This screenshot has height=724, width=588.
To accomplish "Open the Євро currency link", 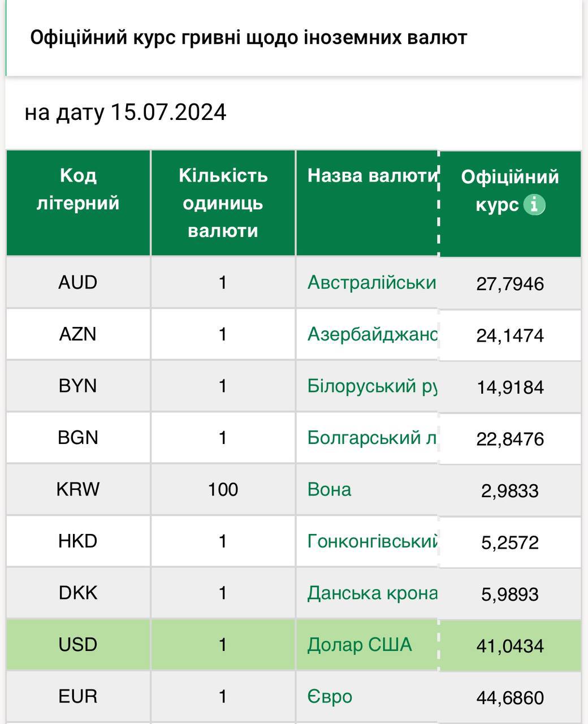I will coord(330,696).
